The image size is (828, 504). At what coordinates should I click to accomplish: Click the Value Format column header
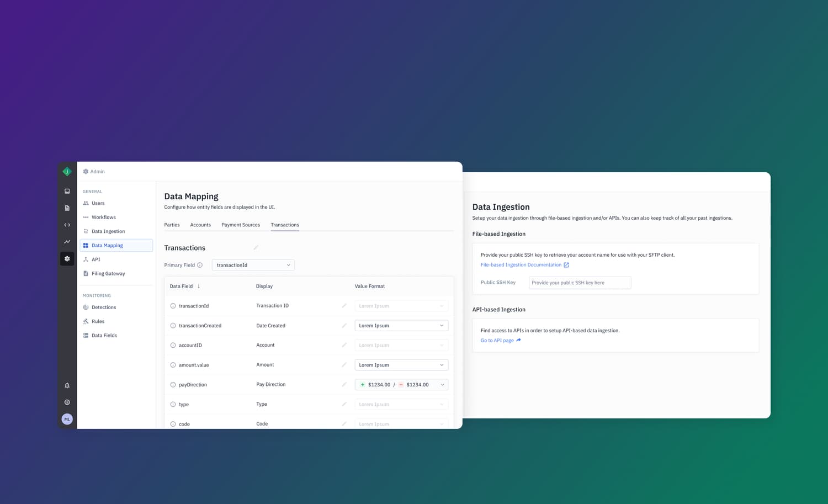(370, 286)
